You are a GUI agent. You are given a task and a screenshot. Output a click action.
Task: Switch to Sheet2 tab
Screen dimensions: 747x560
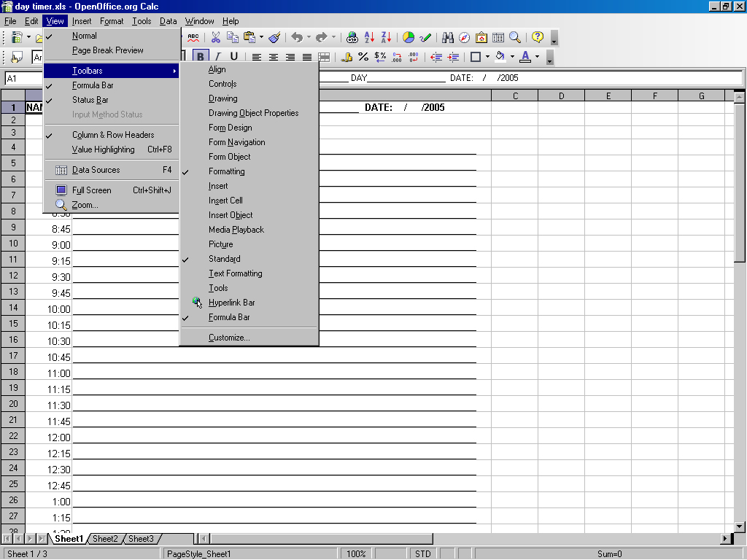pyautogui.click(x=105, y=539)
